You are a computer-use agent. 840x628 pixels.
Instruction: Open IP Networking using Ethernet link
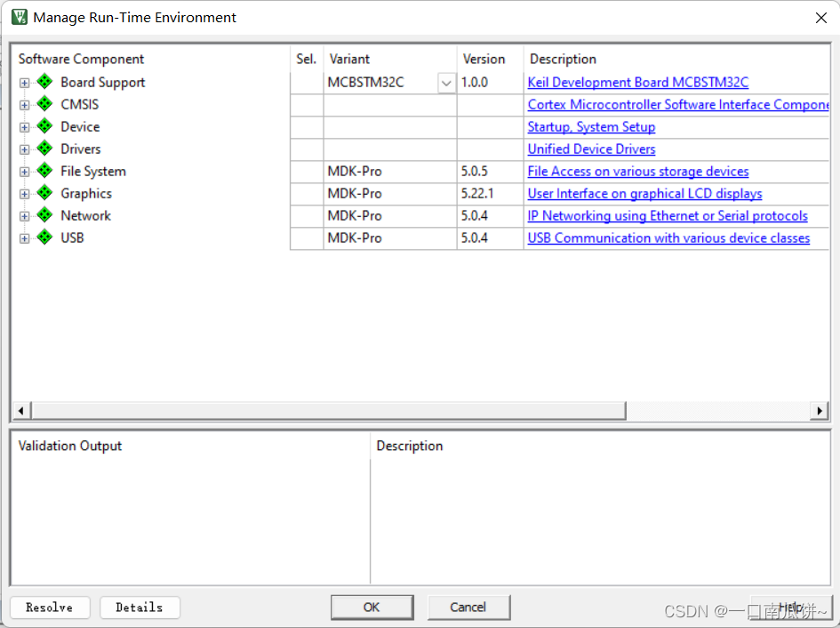668,215
